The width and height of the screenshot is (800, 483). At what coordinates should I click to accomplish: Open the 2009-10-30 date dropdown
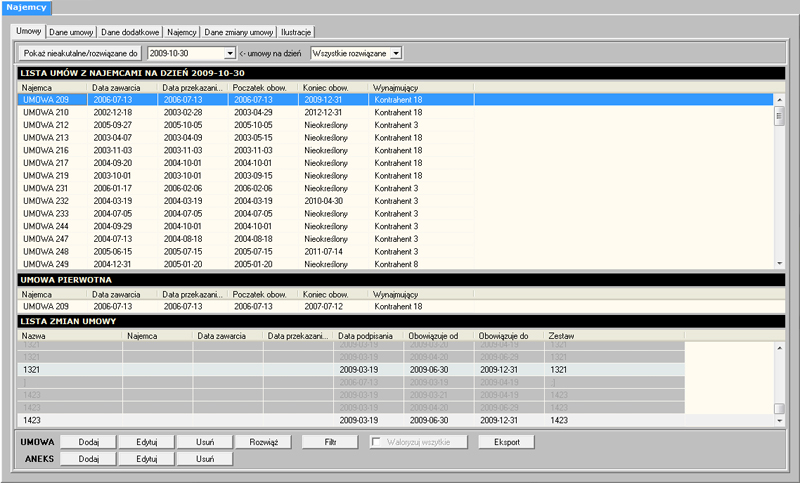point(230,53)
